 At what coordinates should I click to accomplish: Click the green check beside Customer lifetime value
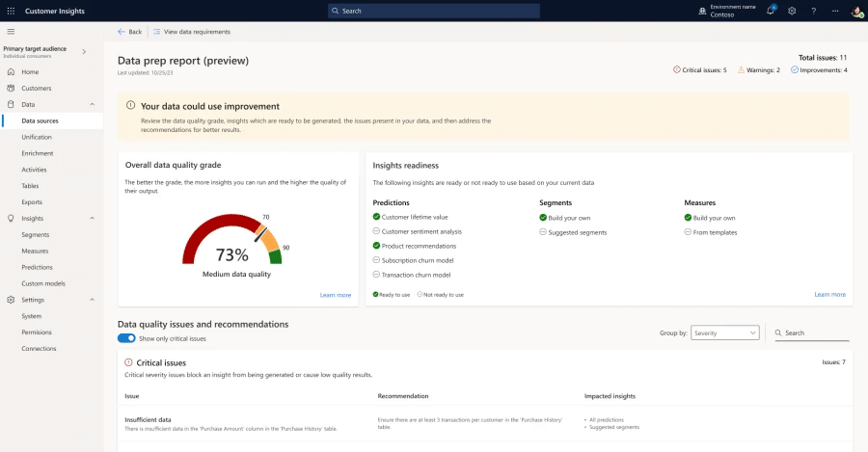(x=376, y=217)
